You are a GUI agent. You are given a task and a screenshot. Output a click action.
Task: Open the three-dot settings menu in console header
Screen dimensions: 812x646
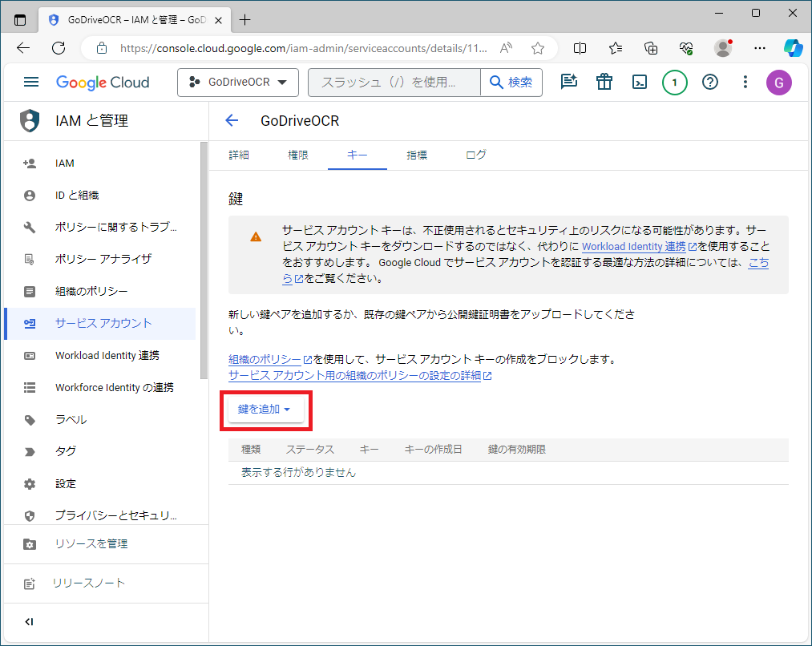pos(745,82)
